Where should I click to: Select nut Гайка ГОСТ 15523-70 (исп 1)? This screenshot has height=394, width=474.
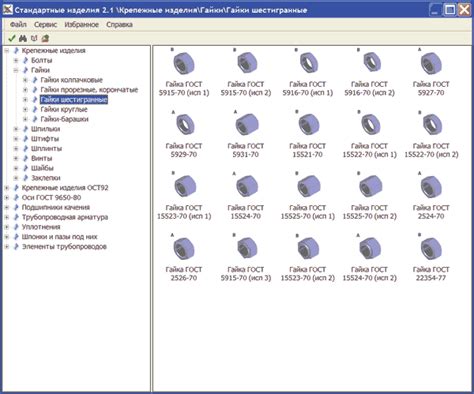(x=184, y=196)
